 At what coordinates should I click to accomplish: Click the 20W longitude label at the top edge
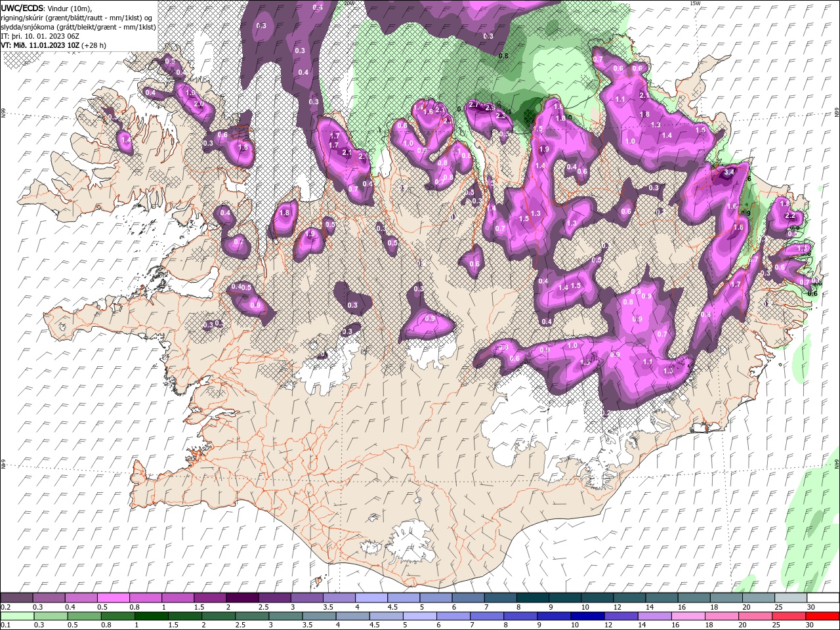click(349, 3)
